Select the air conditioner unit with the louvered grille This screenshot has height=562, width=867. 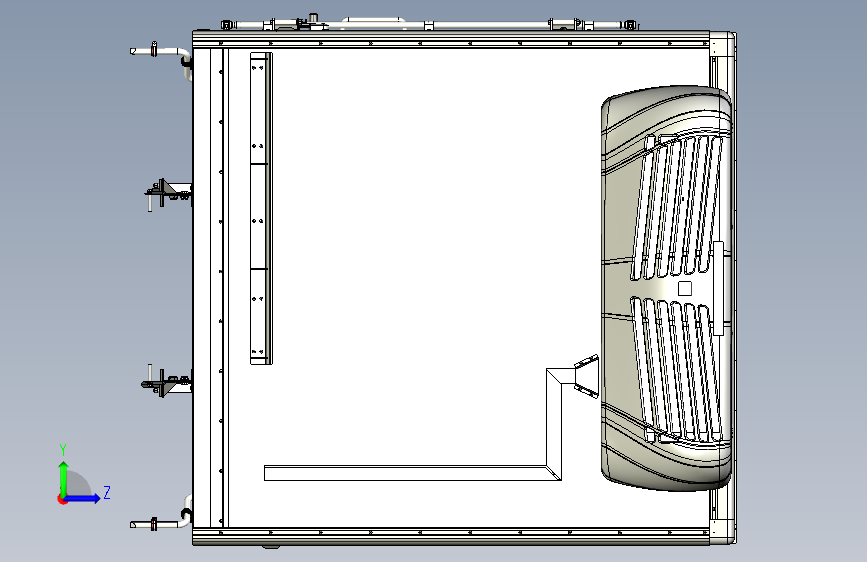tap(667, 288)
